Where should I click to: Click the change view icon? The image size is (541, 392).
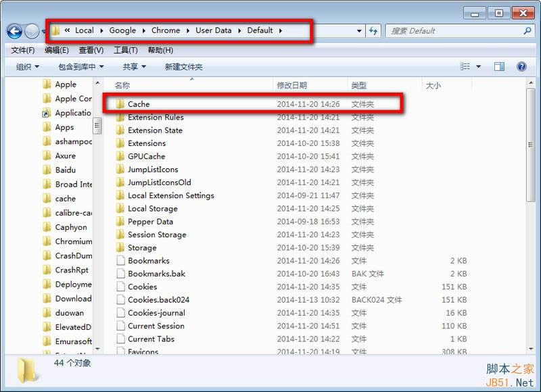tap(465, 66)
